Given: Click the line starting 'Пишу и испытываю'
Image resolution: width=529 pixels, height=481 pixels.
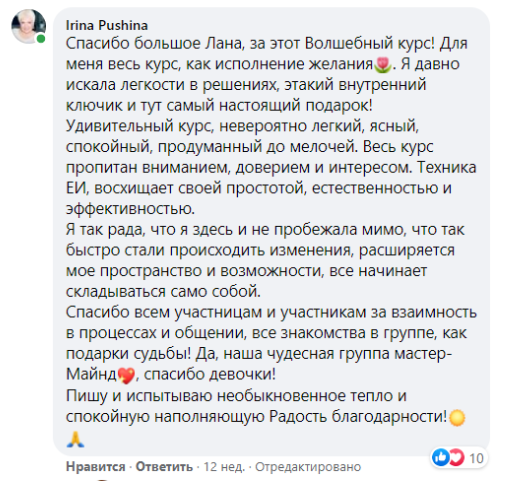Looking at the screenshot, I should coord(236,396).
